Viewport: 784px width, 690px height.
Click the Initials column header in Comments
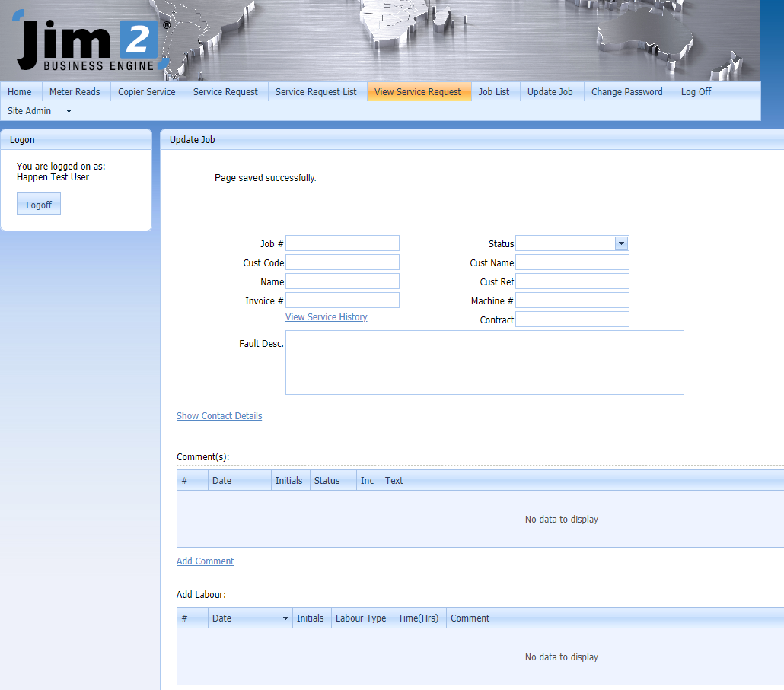288,481
